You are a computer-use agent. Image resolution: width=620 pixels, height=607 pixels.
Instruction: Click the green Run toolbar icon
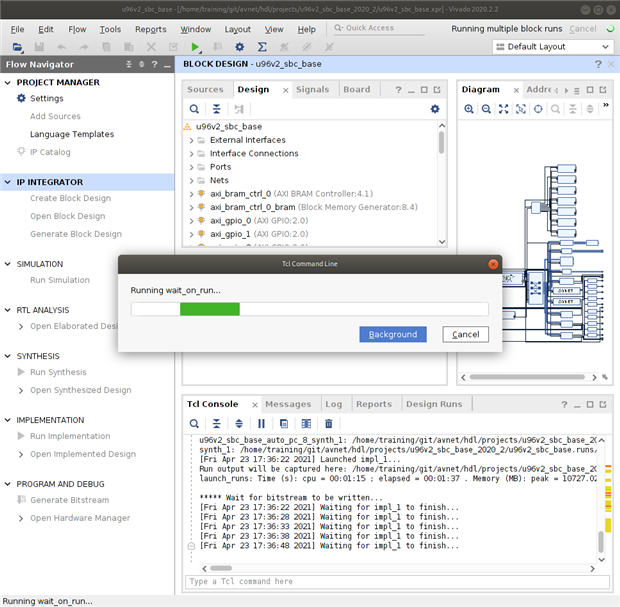[x=196, y=47]
